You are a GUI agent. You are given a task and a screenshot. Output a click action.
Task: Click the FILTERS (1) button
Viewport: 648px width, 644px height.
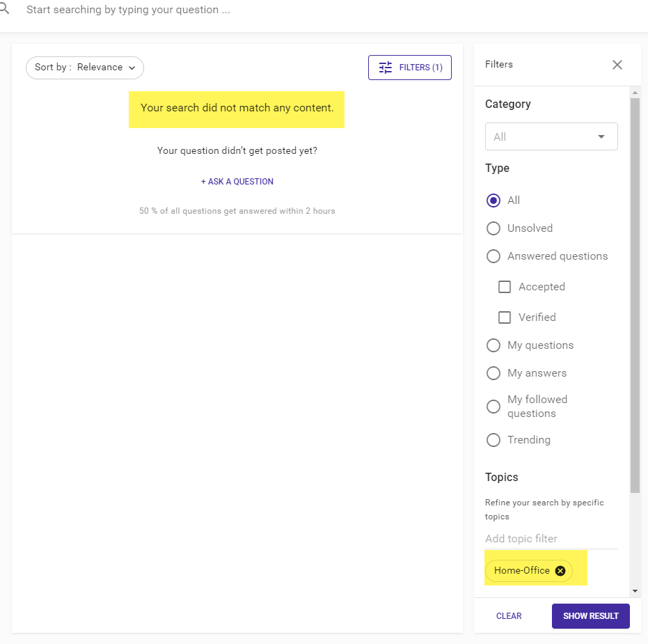tap(409, 68)
